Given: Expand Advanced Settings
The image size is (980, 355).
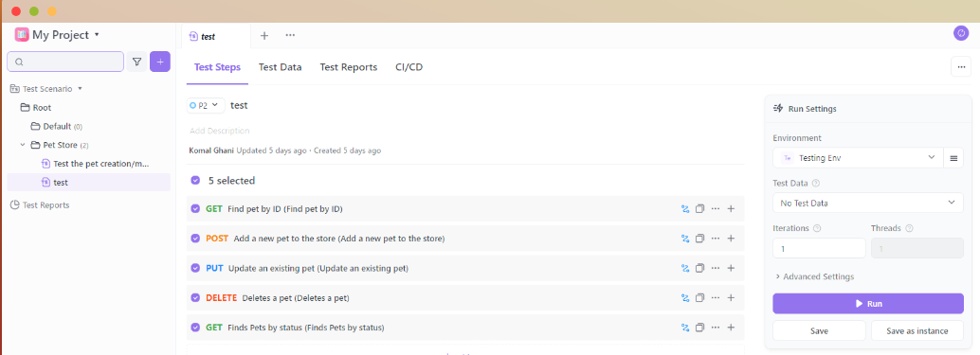Looking at the screenshot, I should click(x=814, y=276).
